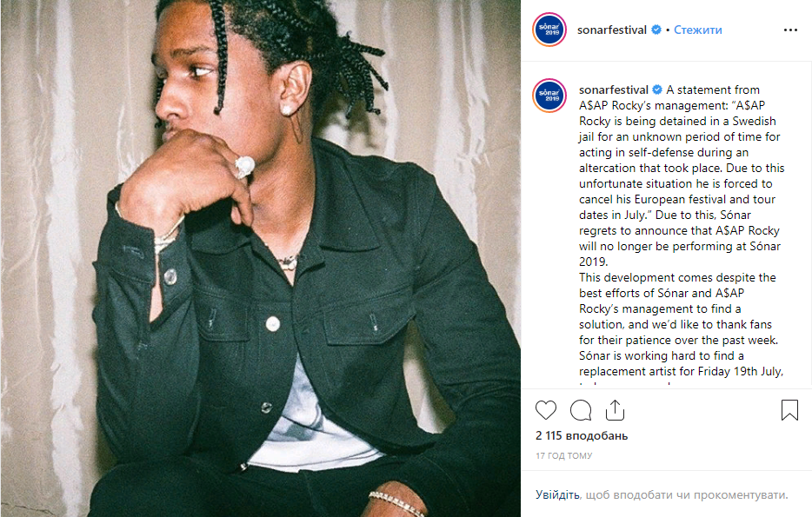
Task: View the 2 115 вподобань likes list
Action: [x=582, y=435]
